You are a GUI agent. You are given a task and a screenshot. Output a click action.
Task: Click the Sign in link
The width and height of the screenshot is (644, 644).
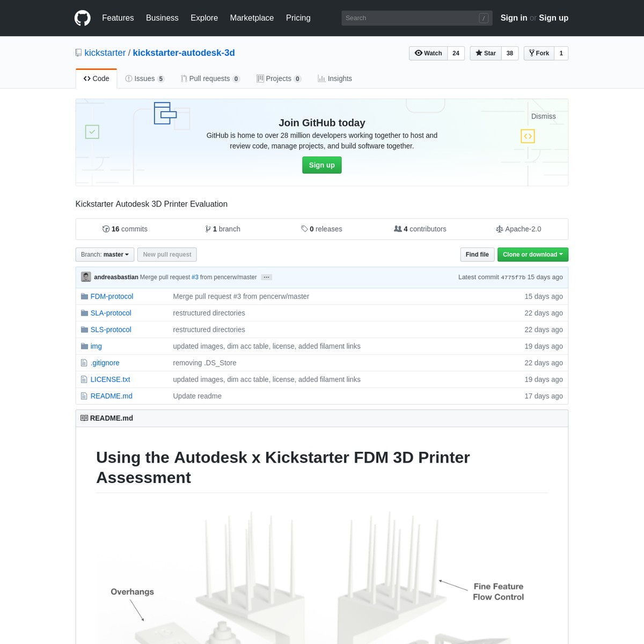tap(514, 18)
